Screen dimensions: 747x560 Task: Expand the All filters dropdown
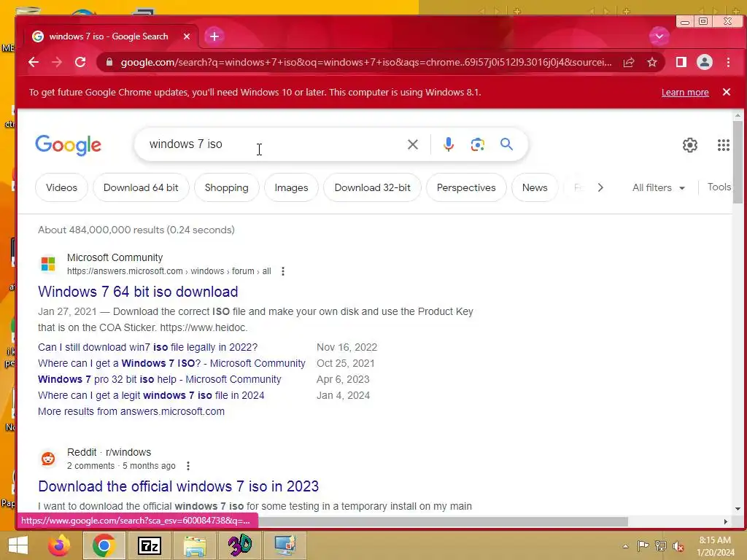(x=659, y=187)
